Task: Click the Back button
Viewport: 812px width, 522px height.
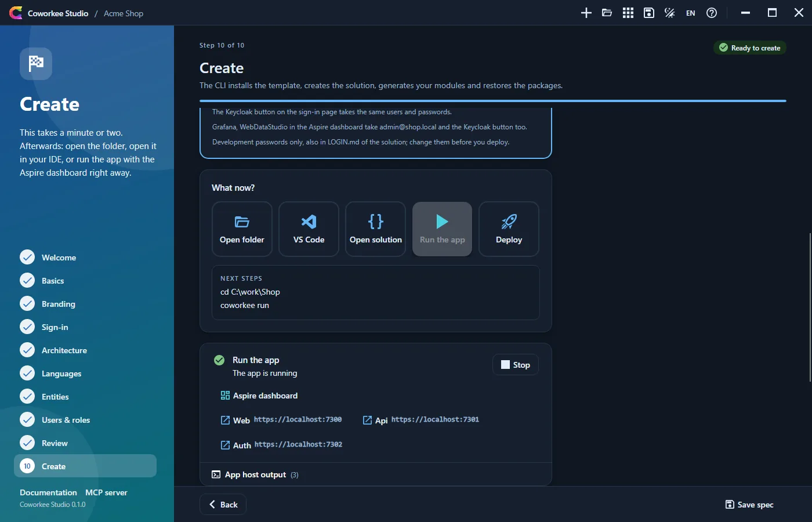Action: 223,505
